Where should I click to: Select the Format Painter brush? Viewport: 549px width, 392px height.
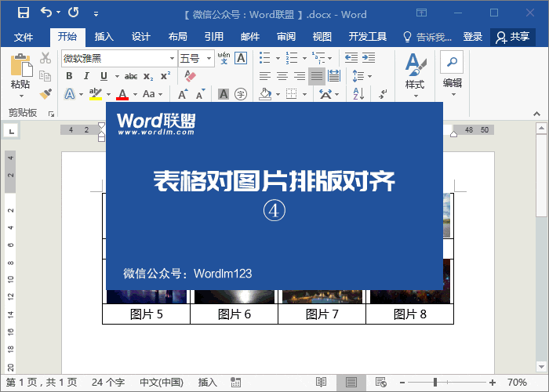[45, 94]
